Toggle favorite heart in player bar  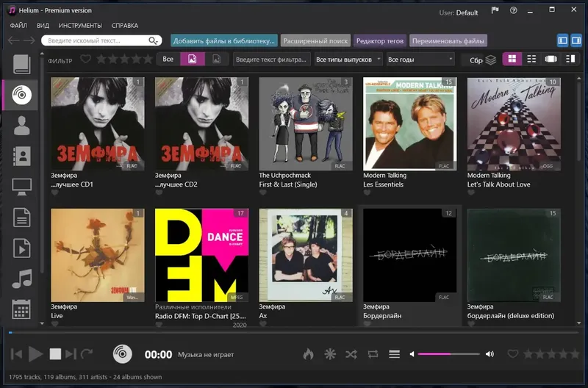pos(512,353)
